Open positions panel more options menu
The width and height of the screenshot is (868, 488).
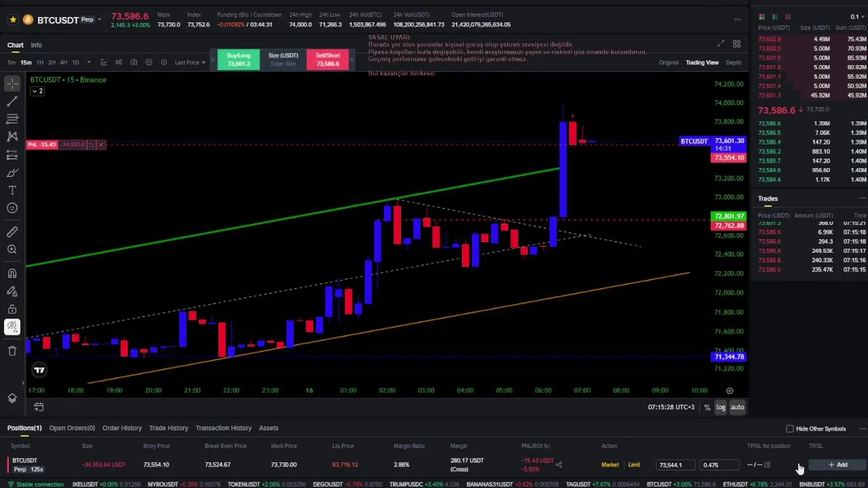tap(862, 428)
